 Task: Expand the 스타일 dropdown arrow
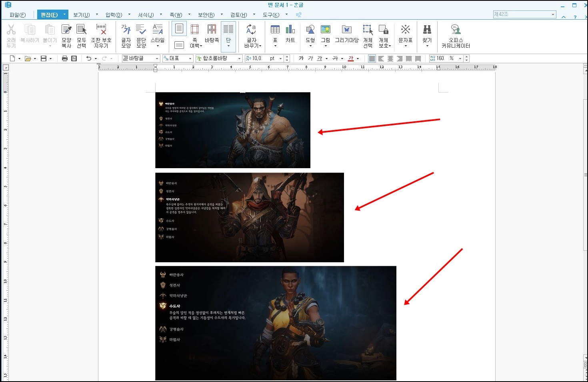coord(158,46)
